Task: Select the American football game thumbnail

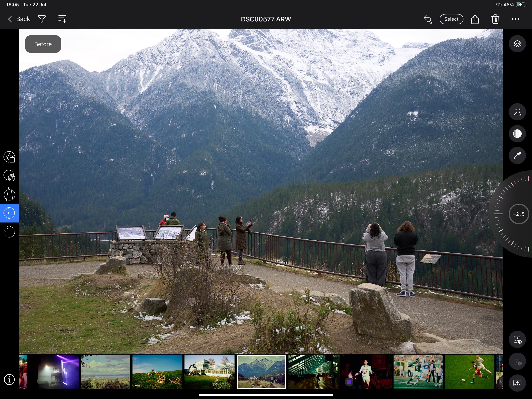Action: tap(418, 372)
